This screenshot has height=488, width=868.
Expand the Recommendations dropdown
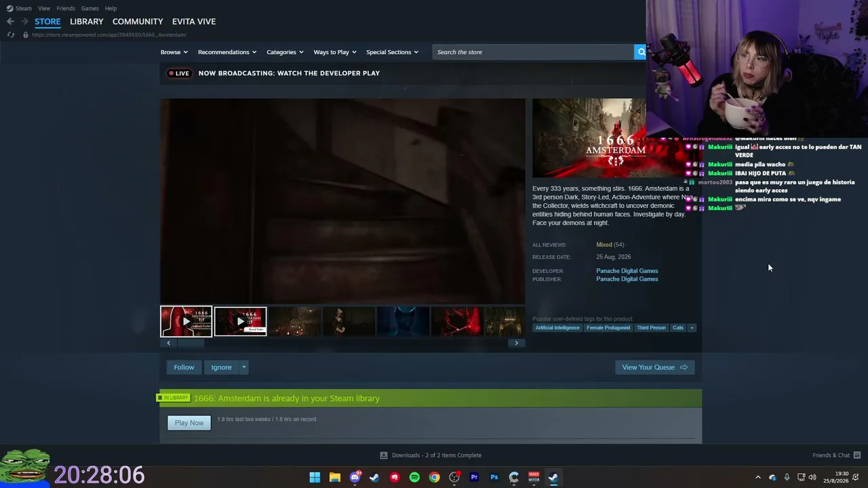[227, 52]
